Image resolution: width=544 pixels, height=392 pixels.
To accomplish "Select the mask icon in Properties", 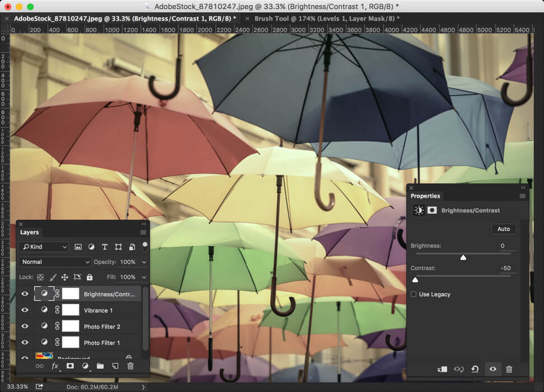I will click(432, 210).
